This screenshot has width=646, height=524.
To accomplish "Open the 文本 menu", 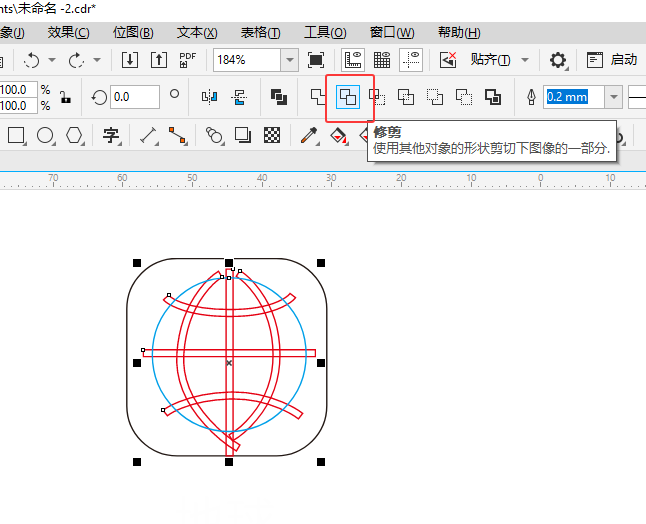I will [x=196, y=32].
